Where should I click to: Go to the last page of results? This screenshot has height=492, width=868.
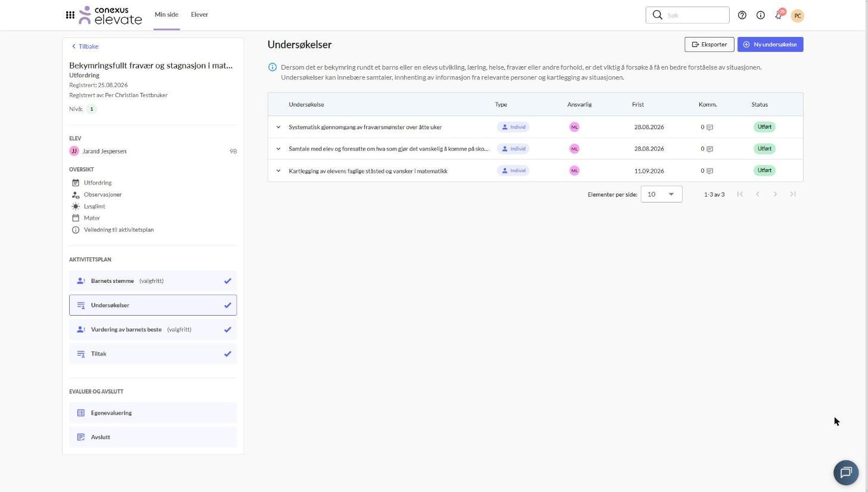tap(793, 194)
